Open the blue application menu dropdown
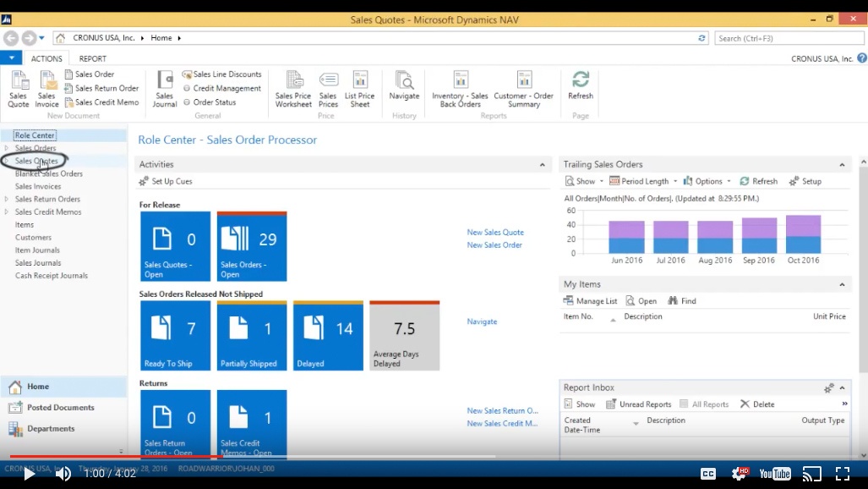868x489 pixels. click(x=11, y=58)
